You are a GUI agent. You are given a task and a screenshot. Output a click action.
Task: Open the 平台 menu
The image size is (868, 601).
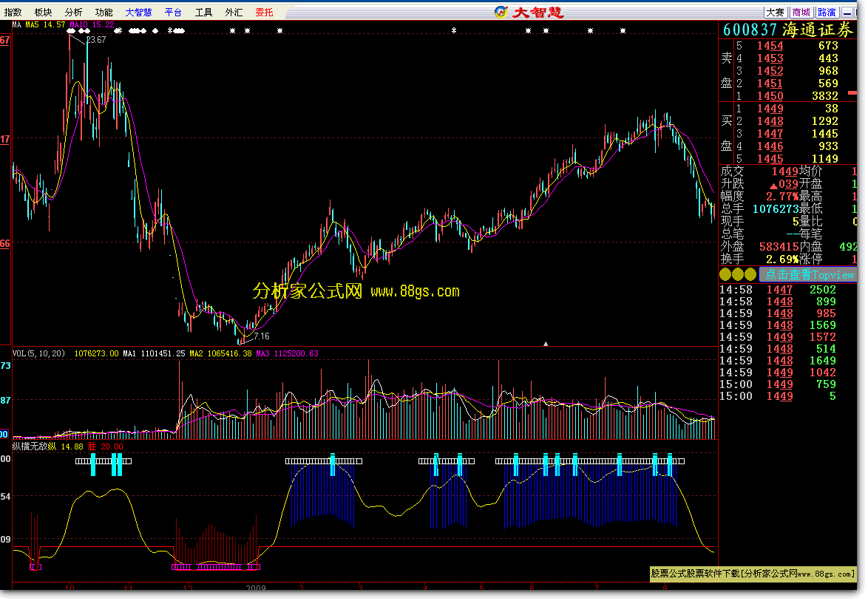[x=173, y=12]
